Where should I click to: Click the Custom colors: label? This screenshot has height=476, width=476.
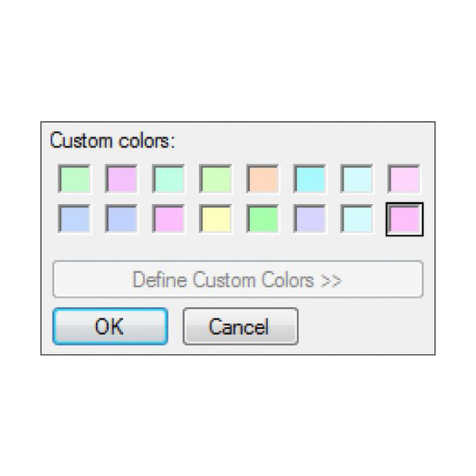click(x=113, y=140)
